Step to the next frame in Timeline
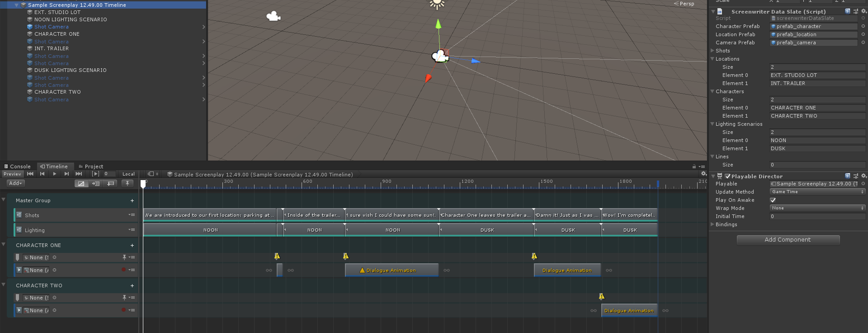 coord(67,174)
